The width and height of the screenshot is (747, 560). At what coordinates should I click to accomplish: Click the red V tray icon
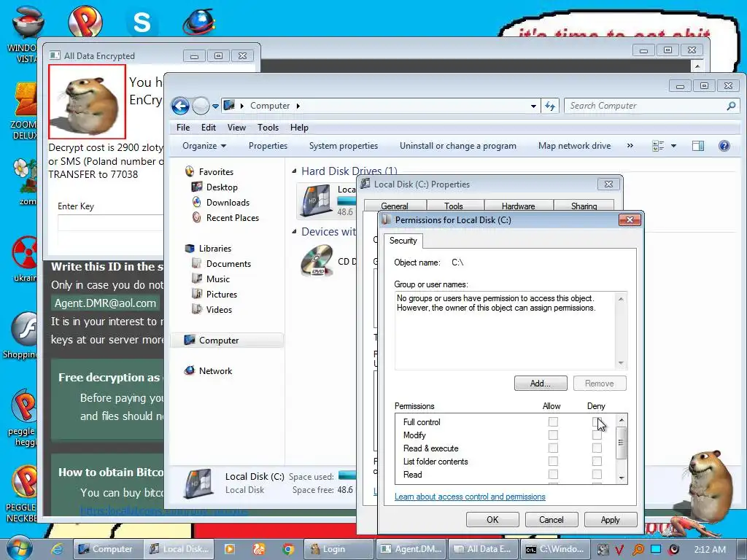coord(619,549)
